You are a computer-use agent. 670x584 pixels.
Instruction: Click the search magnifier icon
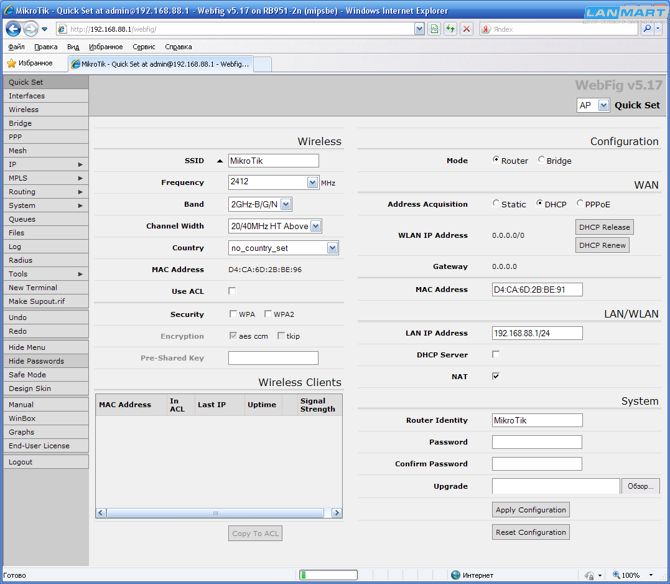pos(647,29)
